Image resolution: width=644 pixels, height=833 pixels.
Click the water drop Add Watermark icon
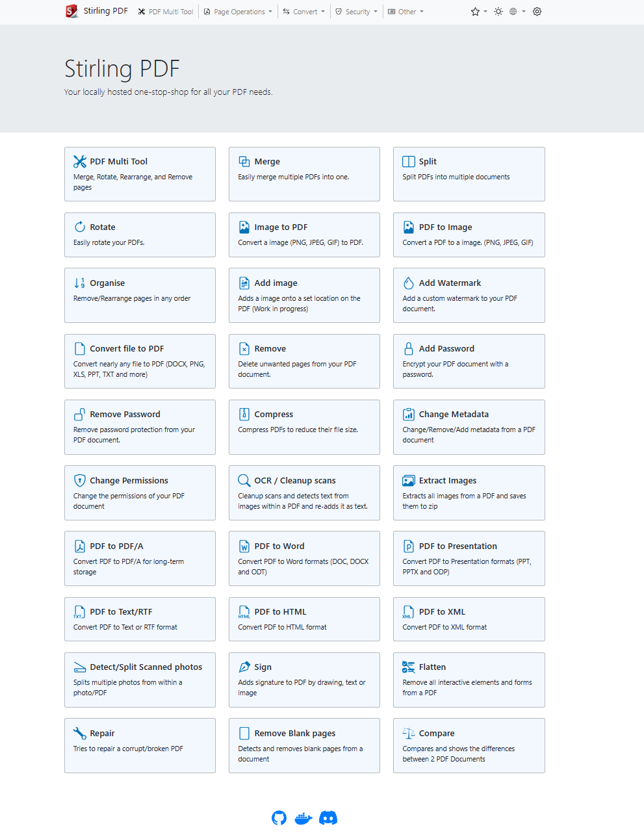[x=408, y=283]
